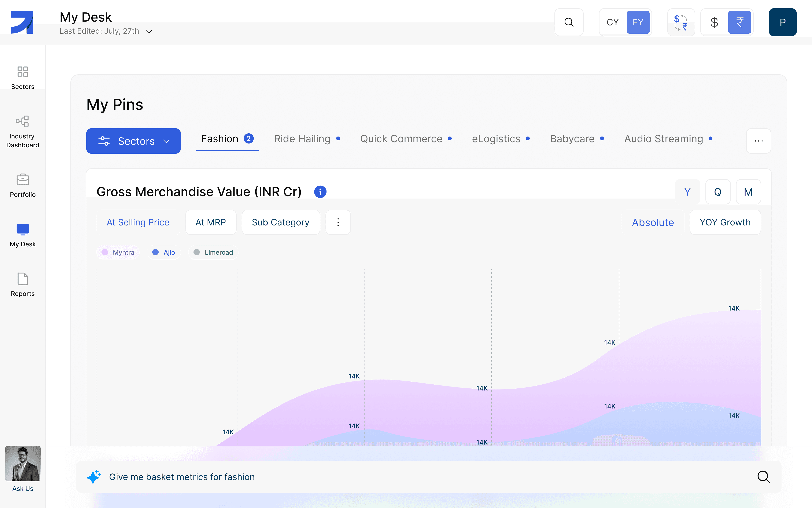This screenshot has height=508, width=812.
Task: Open more sector tabs ellipsis
Action: (x=758, y=141)
